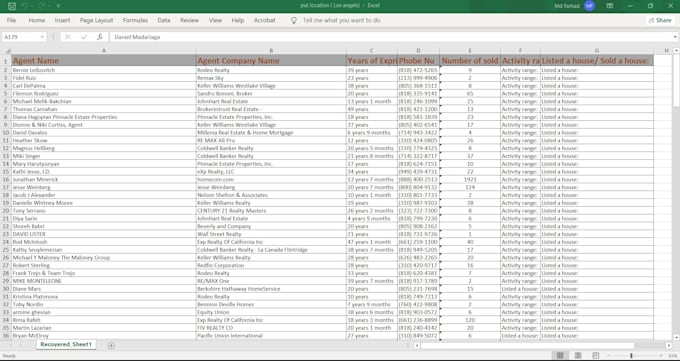Click the Select All corner triangle
Viewport: 680px width, 361px height.
(7, 51)
